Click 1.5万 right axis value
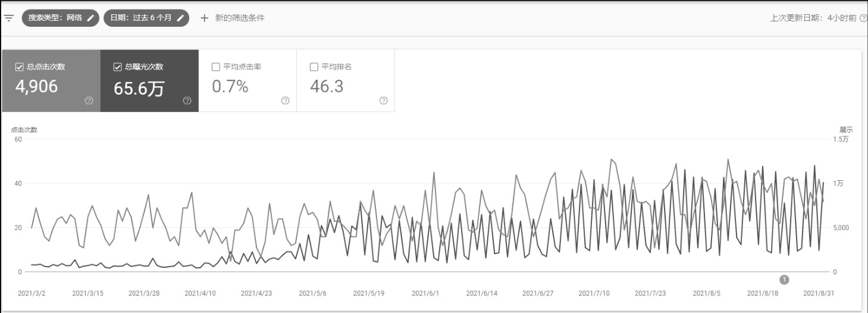The height and width of the screenshot is (313, 868). pyautogui.click(x=841, y=139)
